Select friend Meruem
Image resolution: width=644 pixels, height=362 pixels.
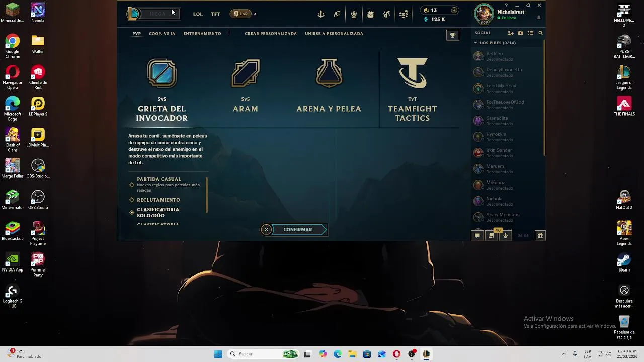pyautogui.click(x=507, y=169)
